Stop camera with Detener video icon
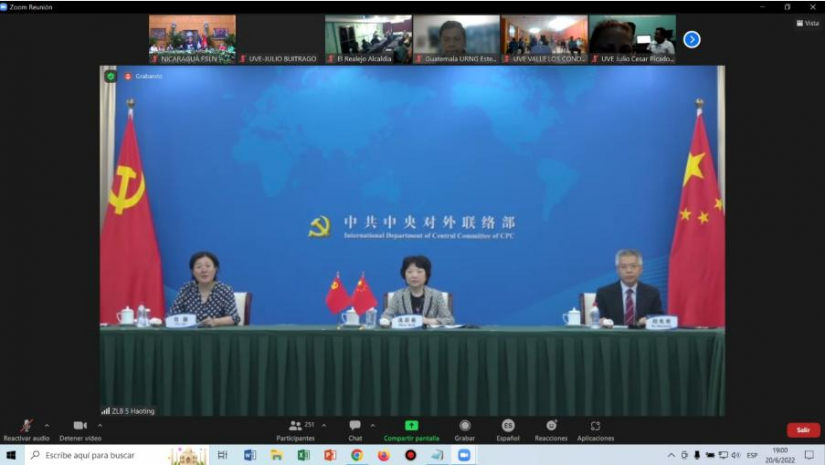Image resolution: width=825 pixels, height=465 pixels. 80,426
